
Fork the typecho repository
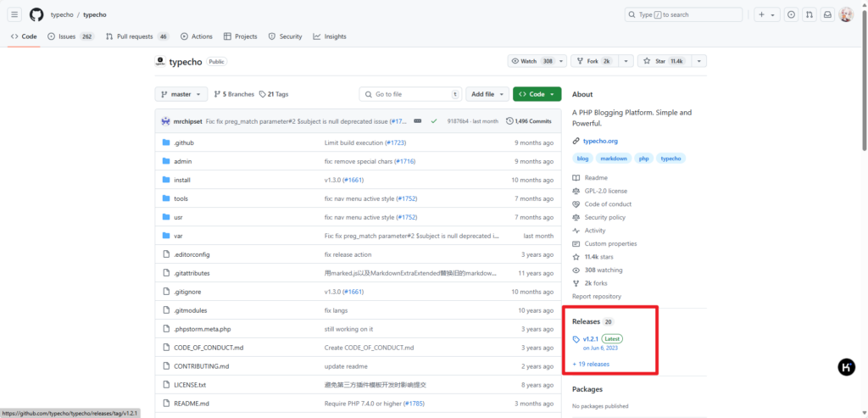[x=595, y=61]
